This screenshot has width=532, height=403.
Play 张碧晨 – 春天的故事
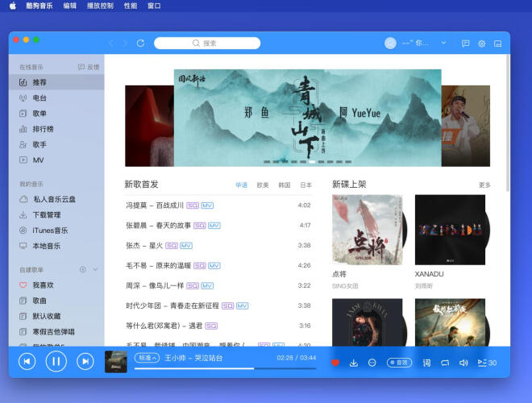point(218,226)
